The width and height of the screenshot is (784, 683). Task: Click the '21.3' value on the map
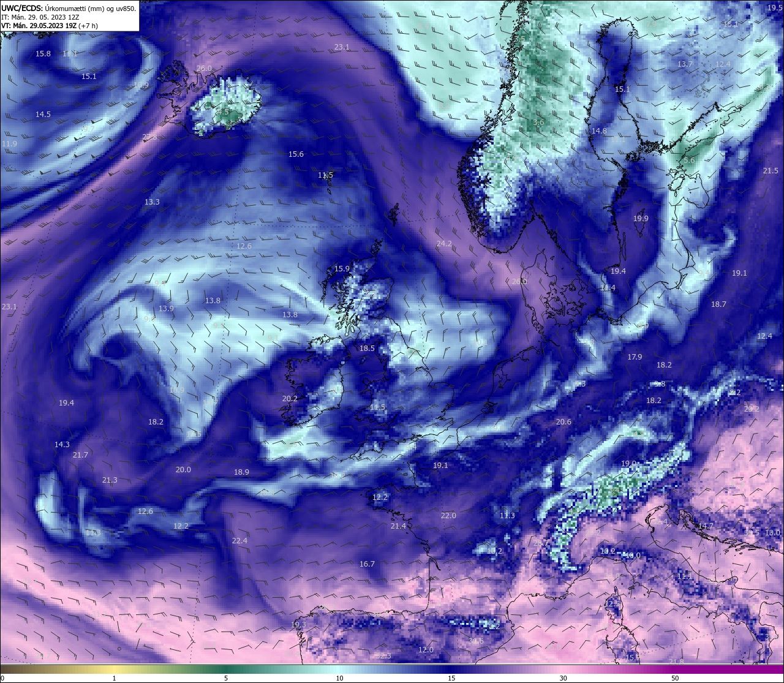(x=110, y=480)
